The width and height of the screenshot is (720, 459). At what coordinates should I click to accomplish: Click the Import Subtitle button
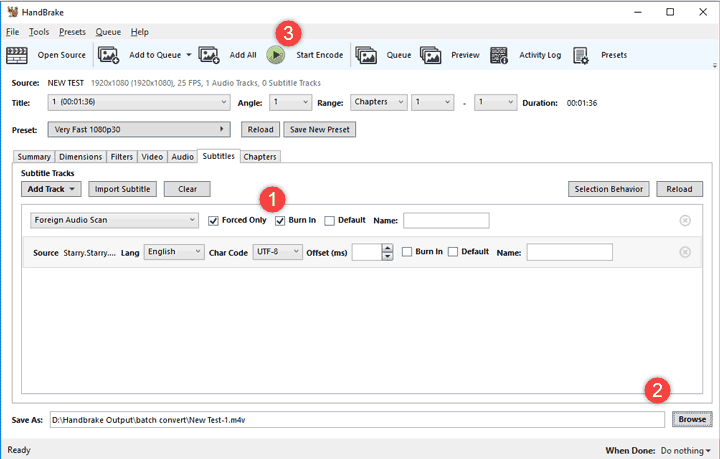(x=123, y=189)
